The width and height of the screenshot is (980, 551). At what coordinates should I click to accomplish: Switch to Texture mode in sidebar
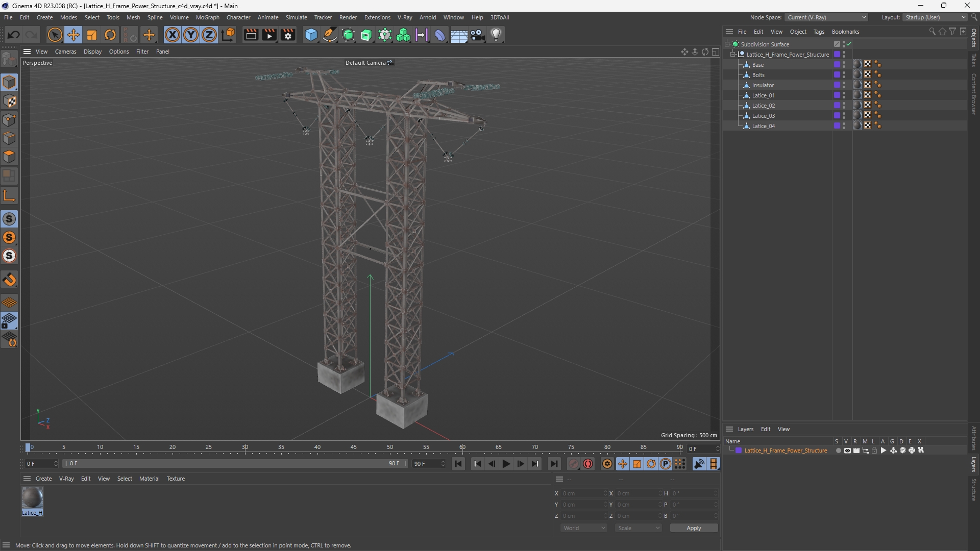9,101
